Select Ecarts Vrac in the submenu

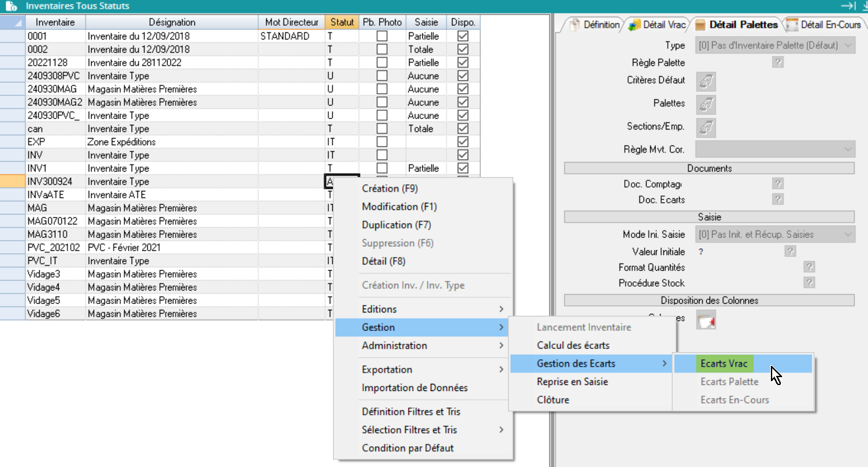(x=724, y=364)
